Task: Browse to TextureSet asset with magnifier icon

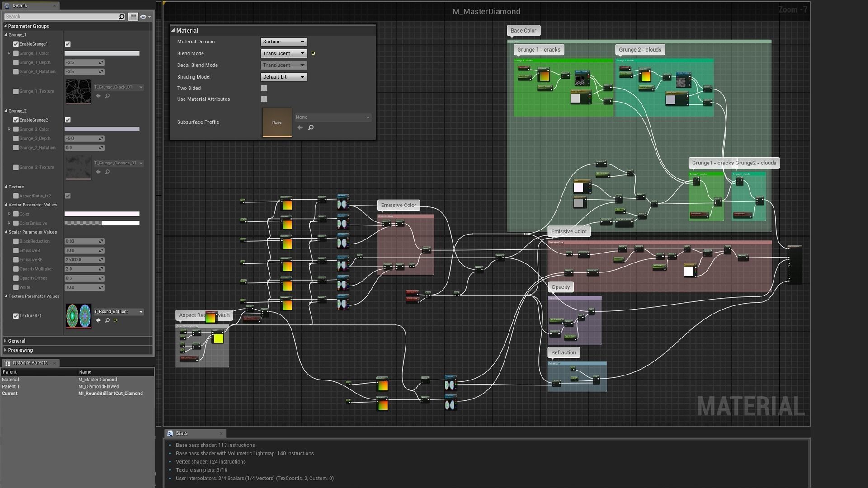Action: 108,320
